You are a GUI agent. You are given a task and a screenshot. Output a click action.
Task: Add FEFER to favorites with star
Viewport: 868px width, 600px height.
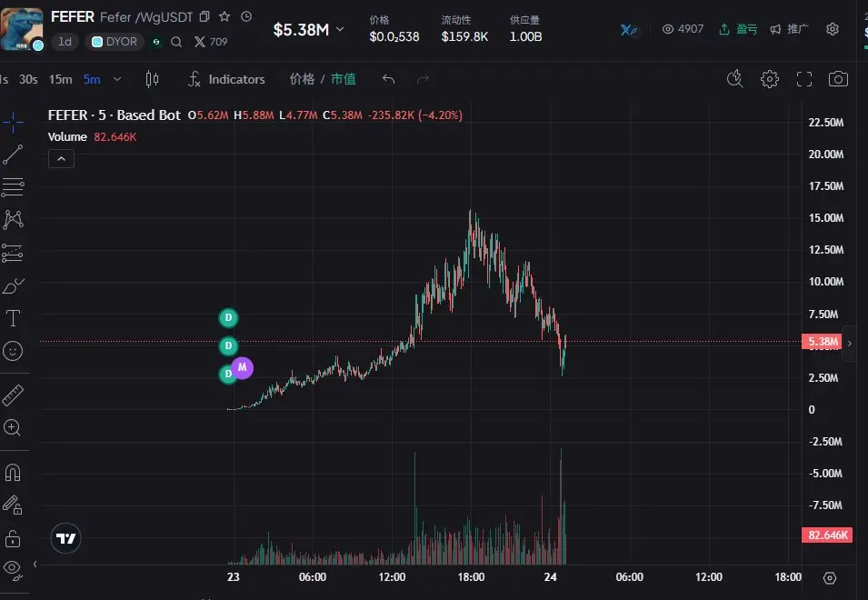[224, 16]
